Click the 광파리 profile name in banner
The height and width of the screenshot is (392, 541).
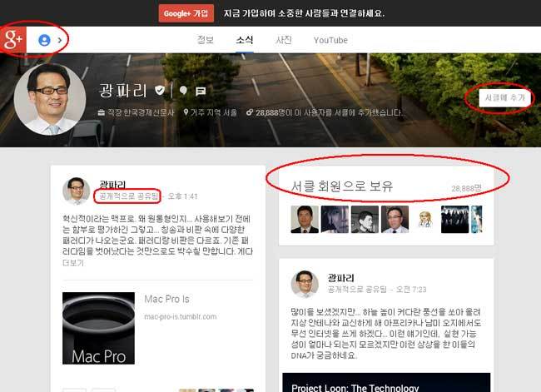point(123,91)
